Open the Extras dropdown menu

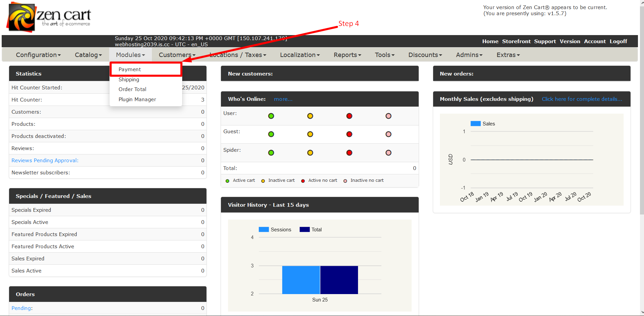[x=508, y=55]
